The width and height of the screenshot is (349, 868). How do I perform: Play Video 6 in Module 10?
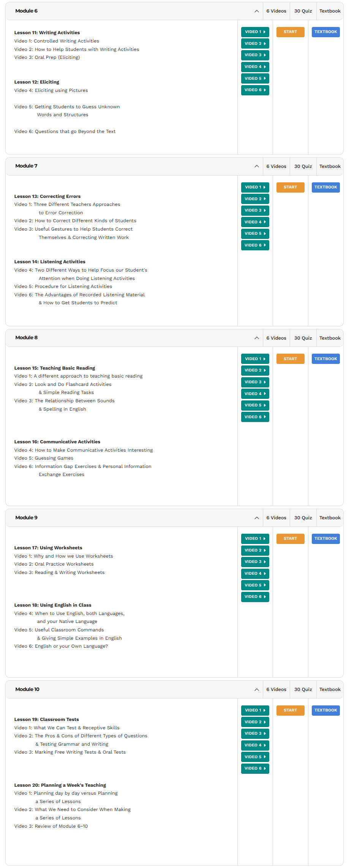[255, 768]
